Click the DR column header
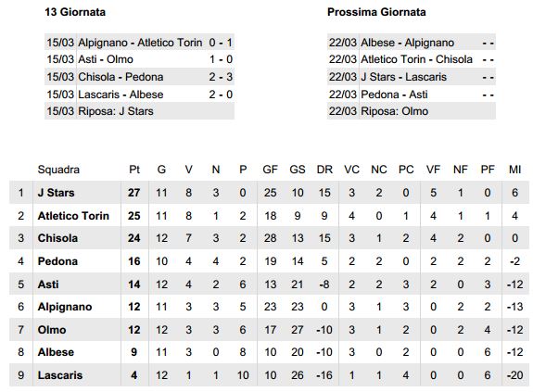The image size is (533, 392). pyautogui.click(x=324, y=170)
